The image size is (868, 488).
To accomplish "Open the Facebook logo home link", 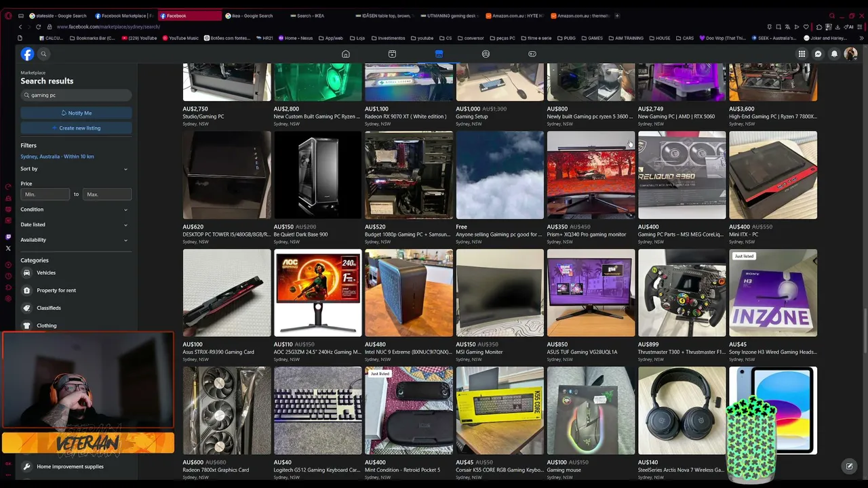I will [27, 54].
